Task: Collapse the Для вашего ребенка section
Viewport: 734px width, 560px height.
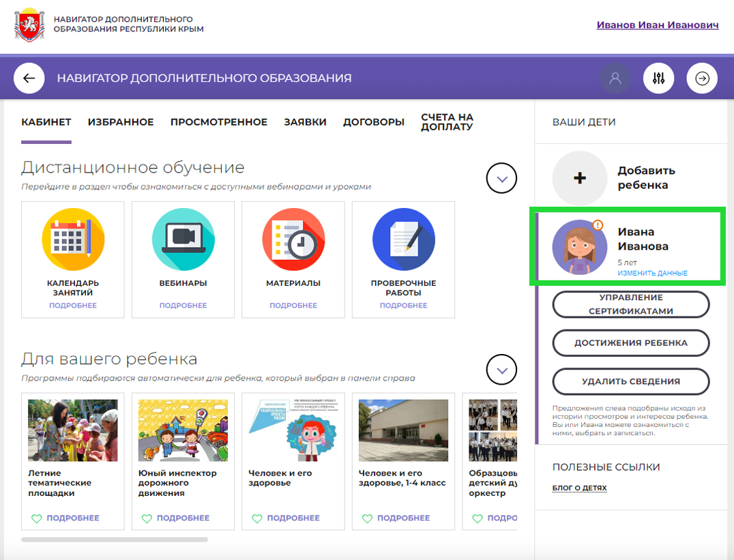Action: click(x=502, y=370)
